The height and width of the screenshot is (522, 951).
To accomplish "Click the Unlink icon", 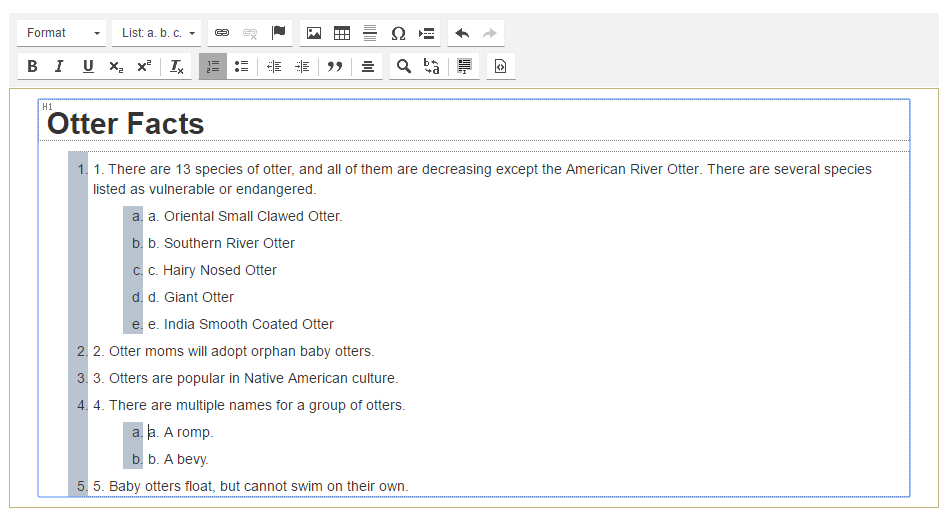I will click(x=250, y=33).
